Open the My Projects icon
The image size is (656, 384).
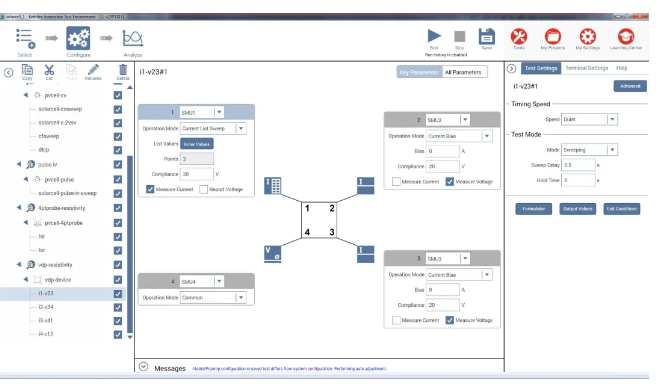point(553,36)
